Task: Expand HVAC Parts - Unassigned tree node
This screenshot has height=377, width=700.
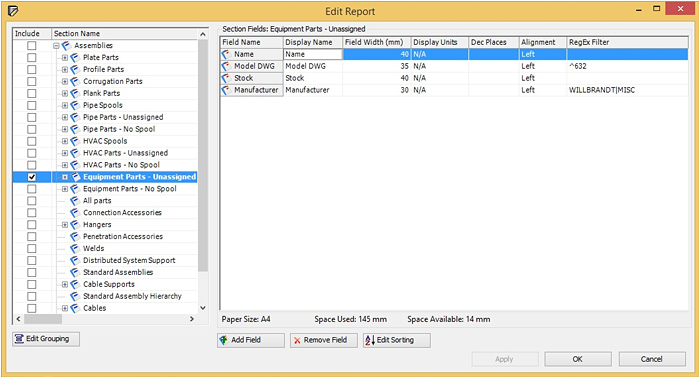Action: pyautogui.click(x=65, y=153)
